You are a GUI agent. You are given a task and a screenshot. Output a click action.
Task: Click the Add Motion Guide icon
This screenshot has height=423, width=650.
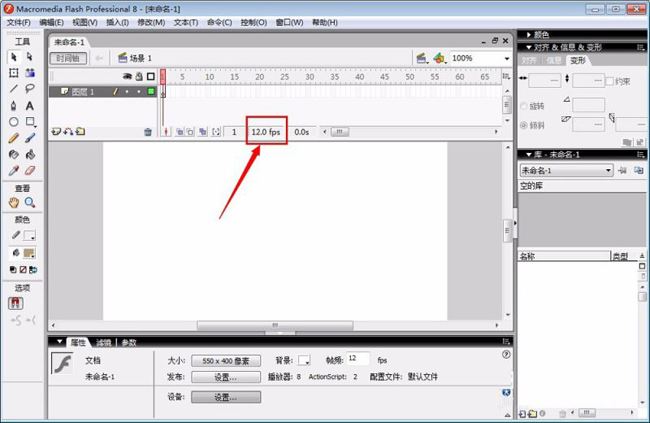pyautogui.click(x=68, y=132)
